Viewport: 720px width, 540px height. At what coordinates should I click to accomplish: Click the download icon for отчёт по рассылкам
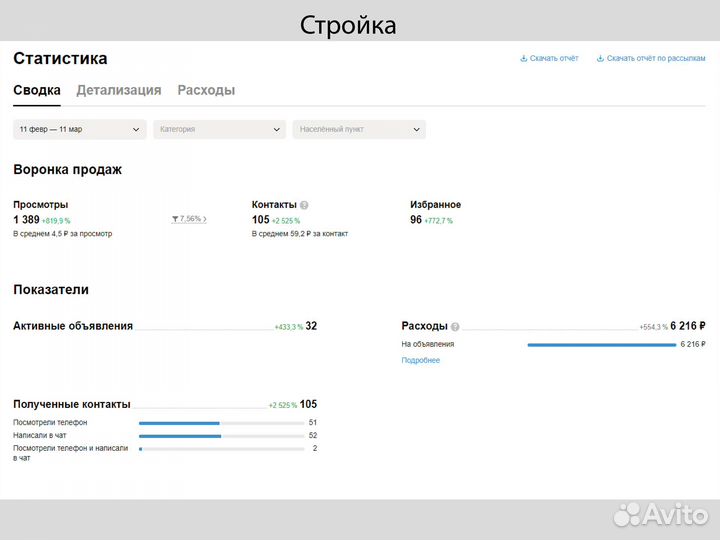click(600, 59)
